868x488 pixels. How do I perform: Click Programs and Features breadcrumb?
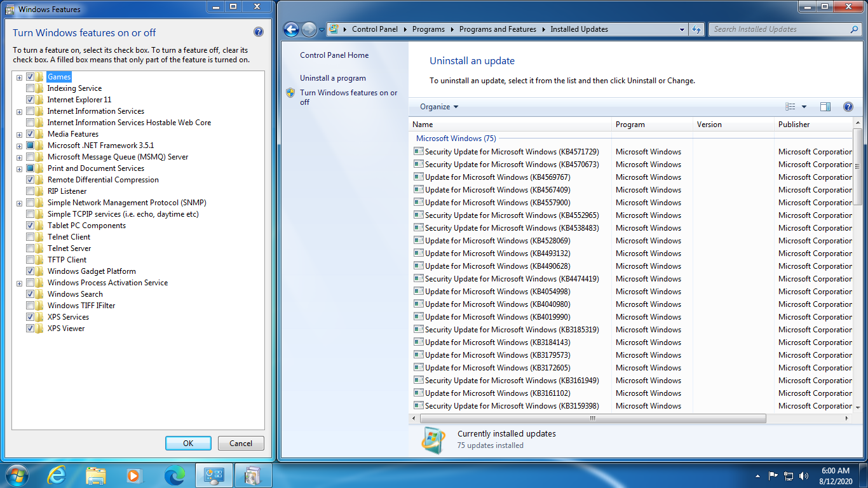[498, 29]
